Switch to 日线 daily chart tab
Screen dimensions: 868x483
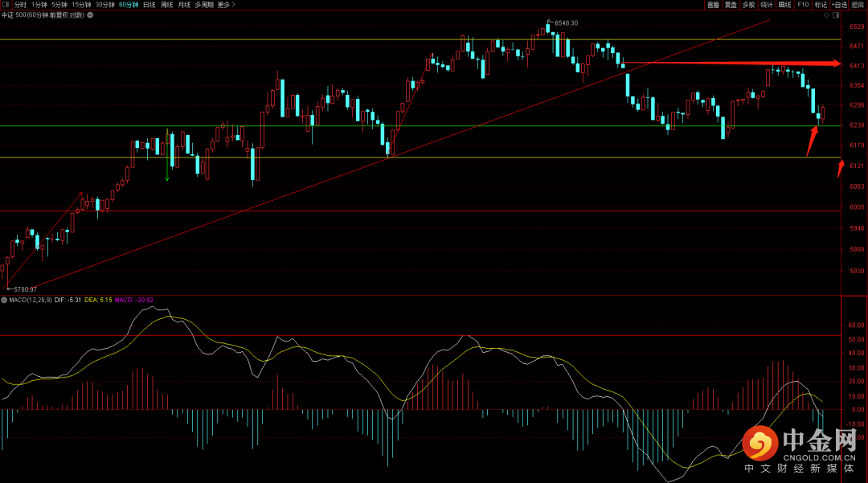(x=149, y=5)
